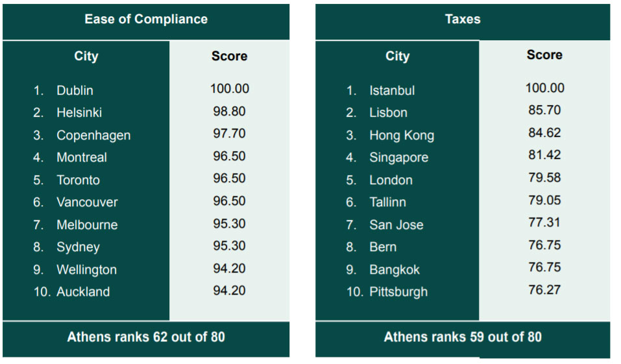Screen dimensions: 621x364
Task: Select the Wellington entry
Action: tap(87, 270)
